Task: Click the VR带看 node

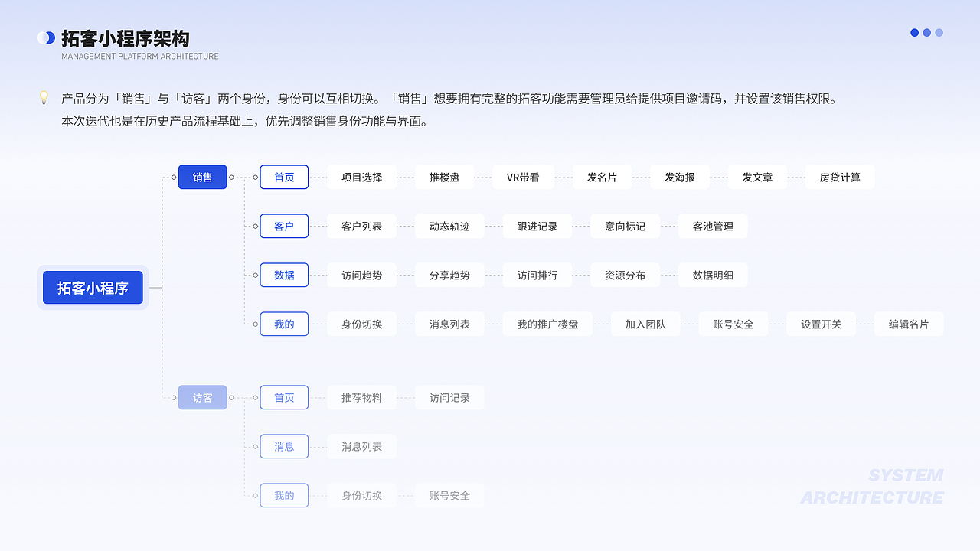Action: point(523,177)
